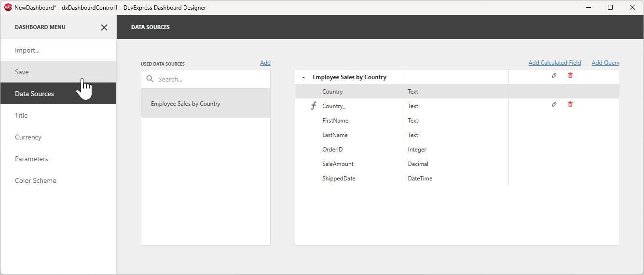Screen dimensions: 644x275
Task: Select the Country_ field row
Action: coord(457,106)
